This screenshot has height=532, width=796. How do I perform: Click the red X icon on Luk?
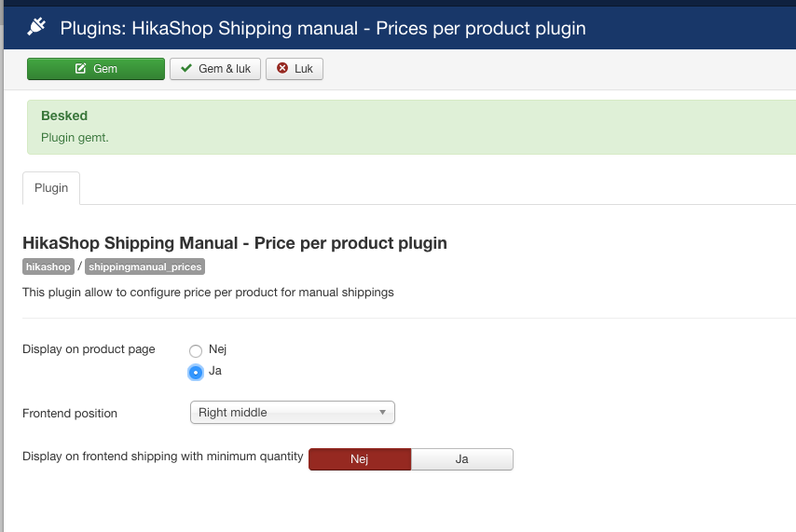click(x=282, y=69)
